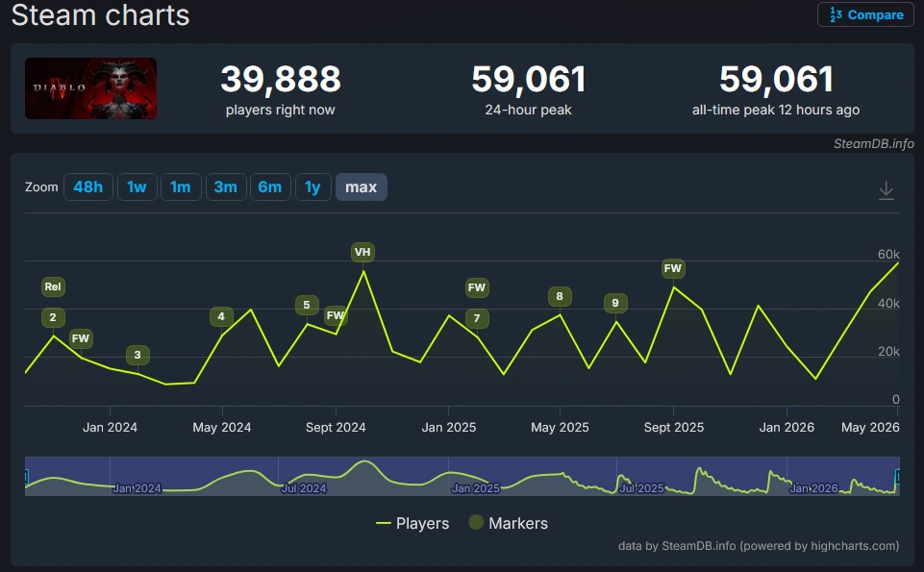Image resolution: width=924 pixels, height=572 pixels.
Task: Click the Jan 2025 axis label
Action: pyautogui.click(x=448, y=427)
